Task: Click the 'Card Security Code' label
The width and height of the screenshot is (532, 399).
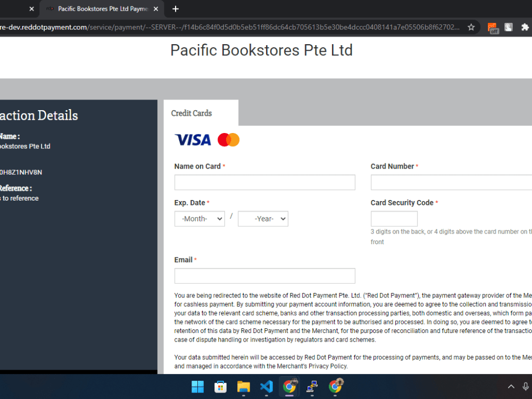Action: click(x=402, y=203)
